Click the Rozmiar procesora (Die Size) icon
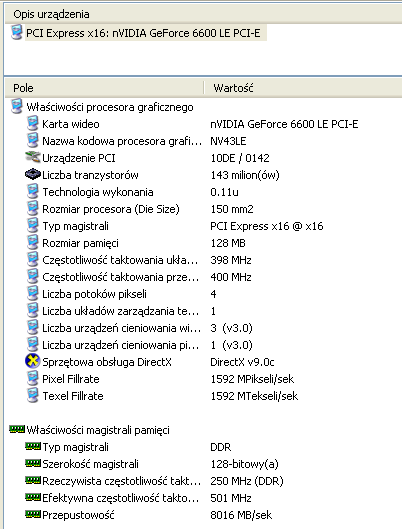Image resolution: width=402 pixels, height=529 pixels. (32, 208)
